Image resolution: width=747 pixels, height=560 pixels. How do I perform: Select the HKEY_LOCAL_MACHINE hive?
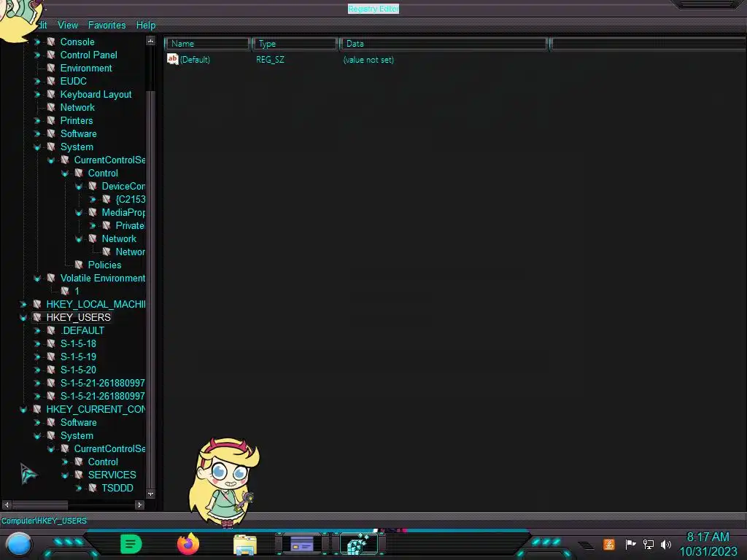96,304
